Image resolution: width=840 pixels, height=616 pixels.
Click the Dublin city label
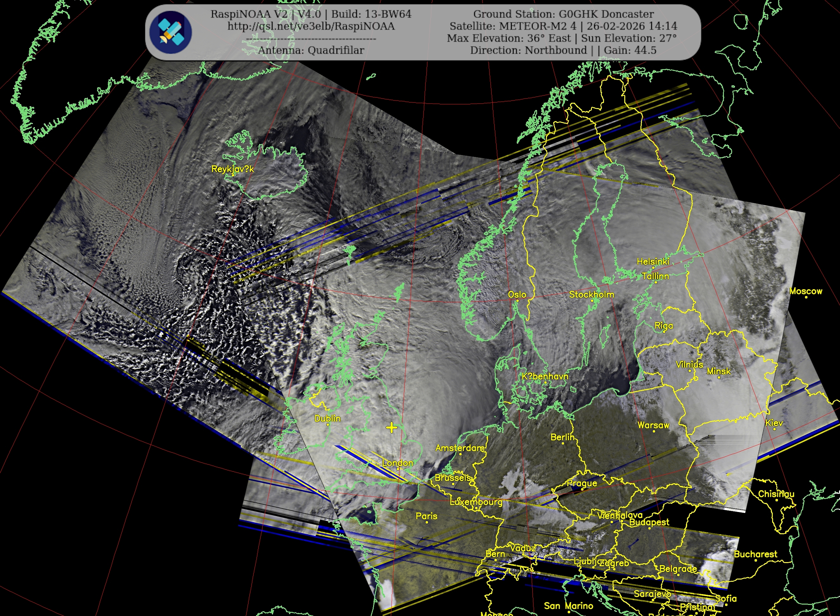point(327,418)
